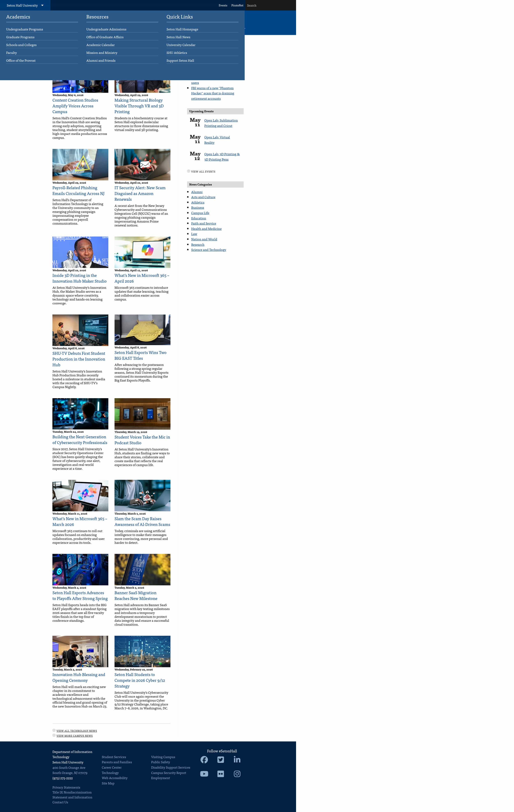
Task: Open Seton Hall Flickr icon
Action: point(220,774)
